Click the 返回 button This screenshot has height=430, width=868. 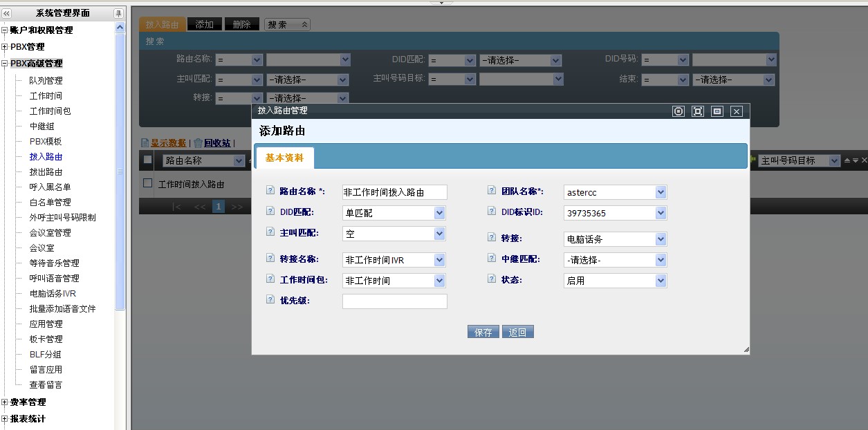pos(517,333)
